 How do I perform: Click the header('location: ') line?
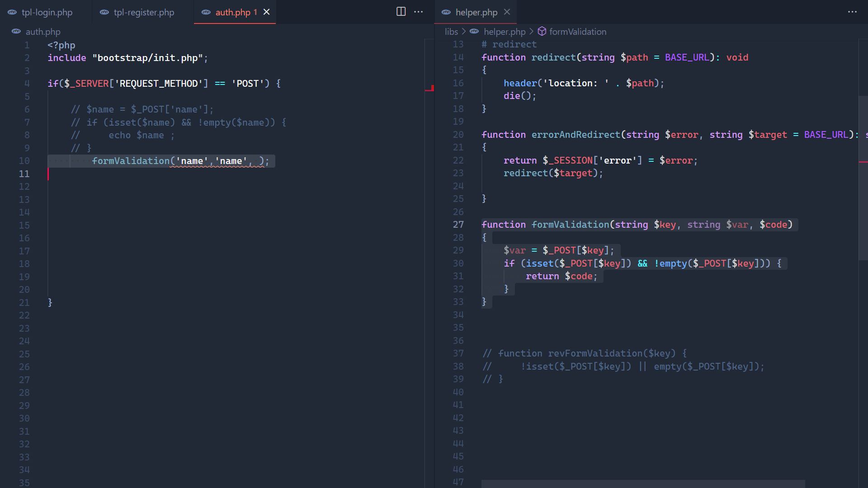(x=584, y=83)
